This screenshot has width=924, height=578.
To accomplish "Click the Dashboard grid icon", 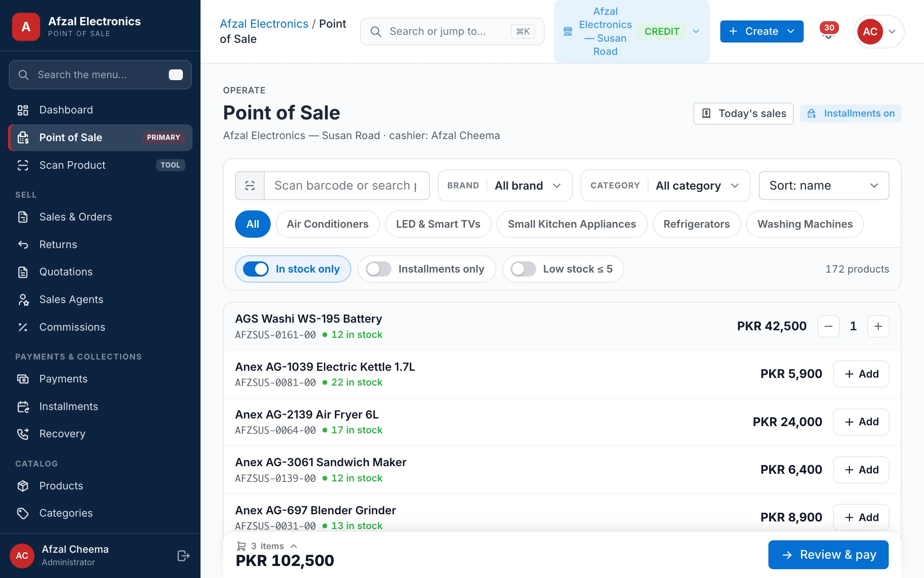I will click(x=23, y=110).
